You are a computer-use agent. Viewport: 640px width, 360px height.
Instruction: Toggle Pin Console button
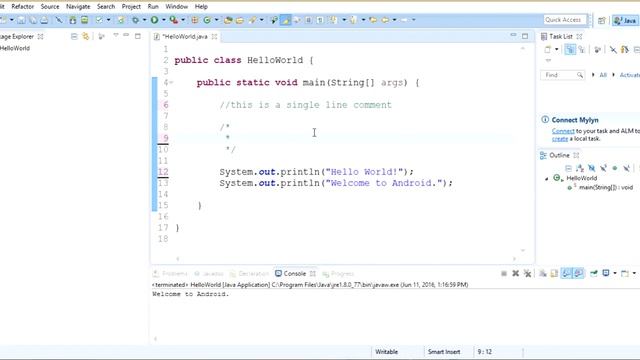click(x=594, y=273)
